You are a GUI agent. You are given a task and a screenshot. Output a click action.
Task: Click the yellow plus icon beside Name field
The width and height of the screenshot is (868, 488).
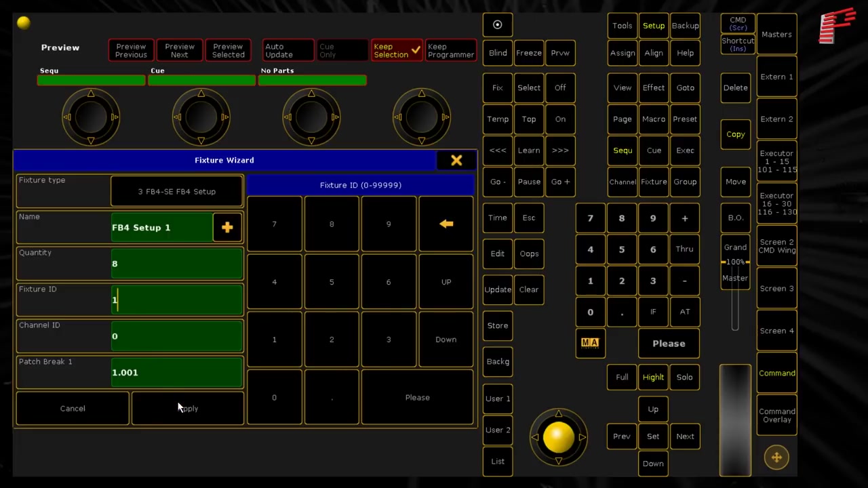coord(227,228)
